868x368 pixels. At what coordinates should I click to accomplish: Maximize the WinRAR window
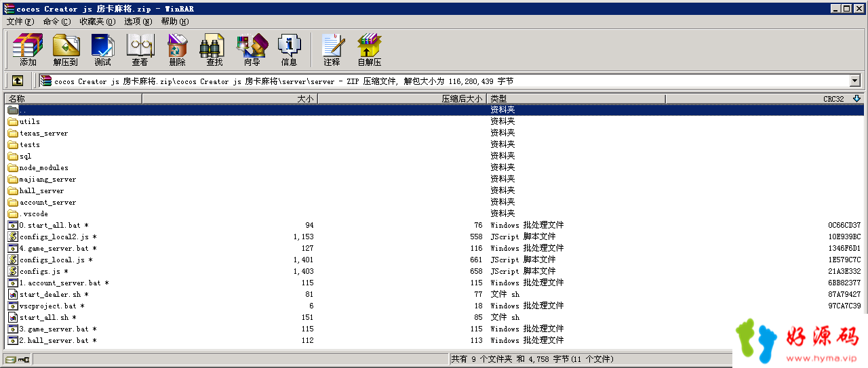(848, 8)
